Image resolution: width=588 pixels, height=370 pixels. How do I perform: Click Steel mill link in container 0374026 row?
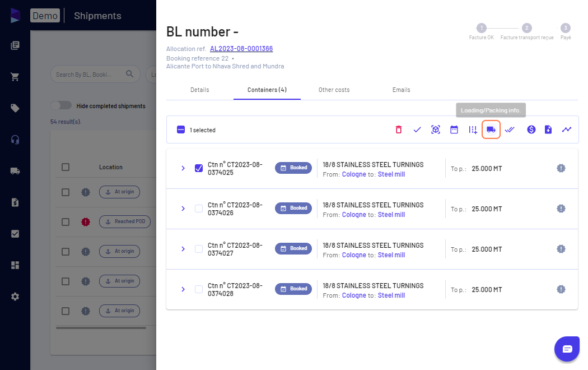point(391,215)
